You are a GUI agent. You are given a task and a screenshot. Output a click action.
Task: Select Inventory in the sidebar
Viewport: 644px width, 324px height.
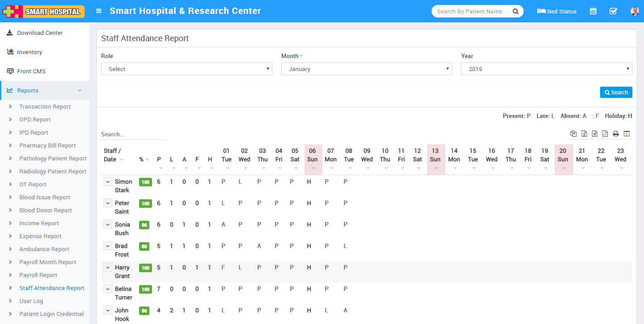coord(30,52)
